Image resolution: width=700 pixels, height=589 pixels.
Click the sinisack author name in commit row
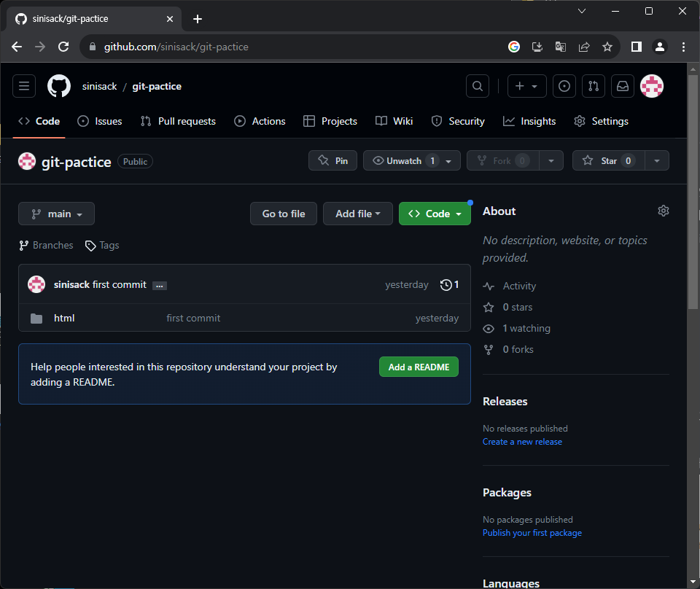[72, 285]
